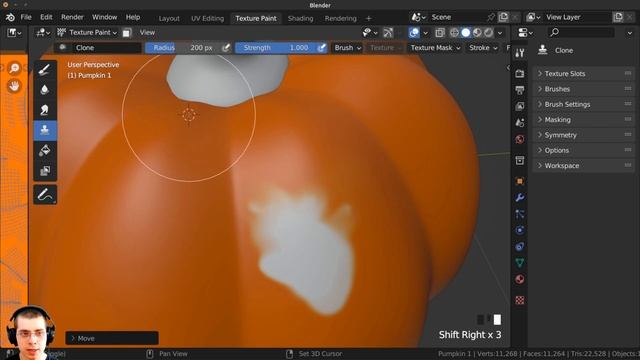
Task: Expand the Brushes panel
Action: coord(584,89)
